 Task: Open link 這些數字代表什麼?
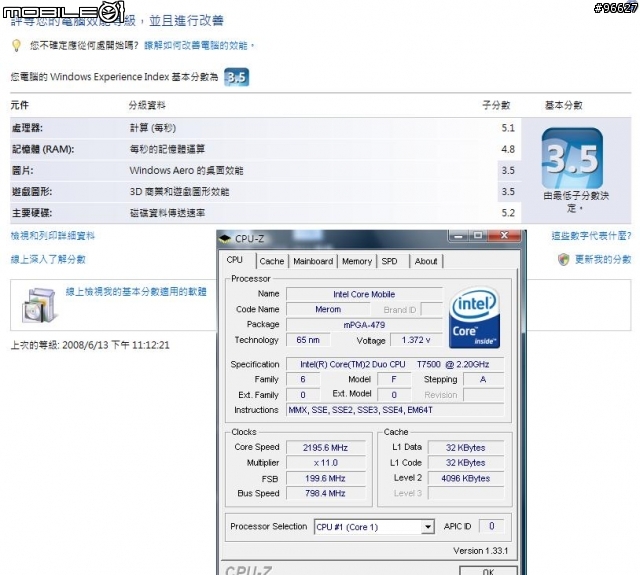(x=591, y=235)
